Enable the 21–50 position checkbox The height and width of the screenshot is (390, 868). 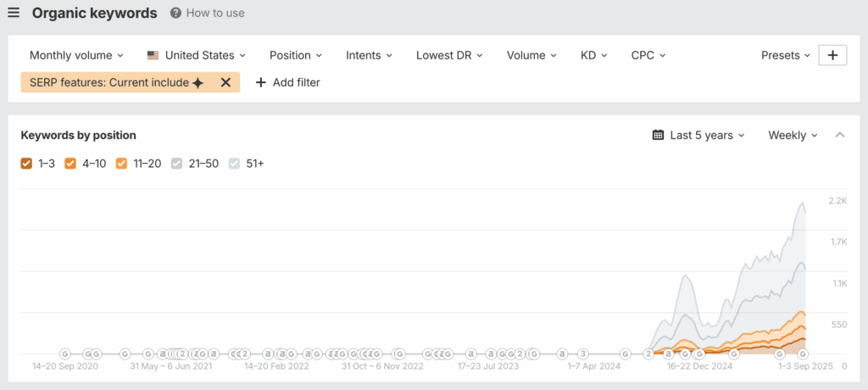pyautogui.click(x=177, y=164)
